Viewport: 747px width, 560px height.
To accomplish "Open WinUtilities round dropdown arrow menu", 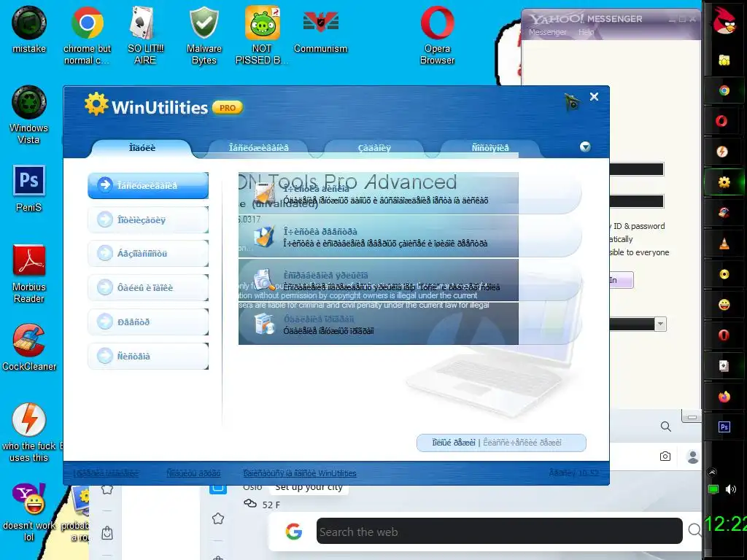I will point(585,147).
